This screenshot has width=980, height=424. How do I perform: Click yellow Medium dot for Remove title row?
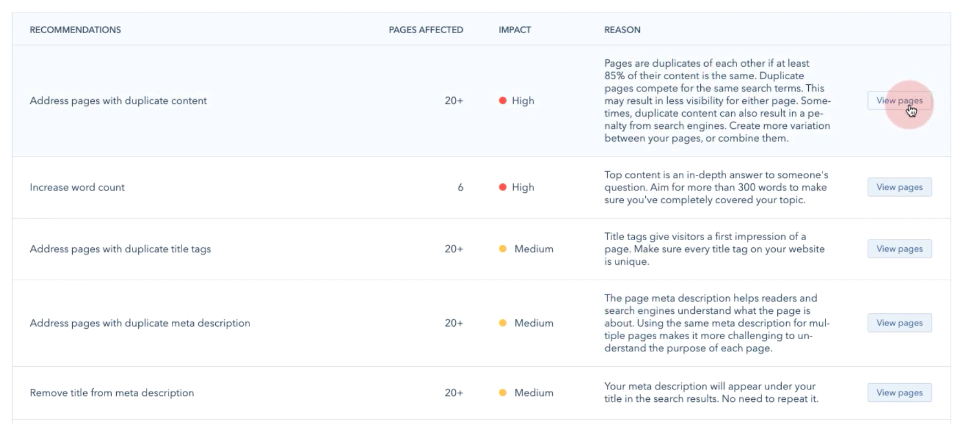(x=503, y=393)
